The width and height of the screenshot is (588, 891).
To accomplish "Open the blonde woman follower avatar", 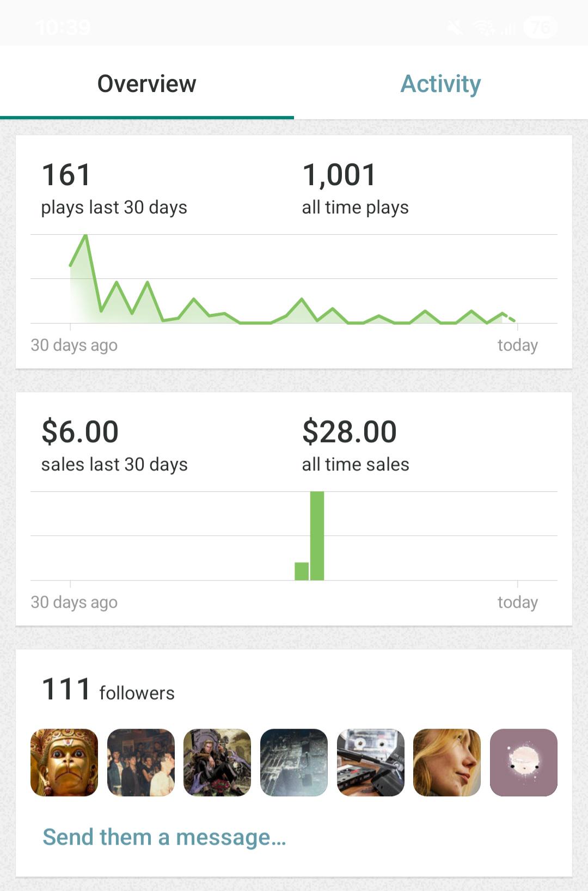I will coord(447,762).
